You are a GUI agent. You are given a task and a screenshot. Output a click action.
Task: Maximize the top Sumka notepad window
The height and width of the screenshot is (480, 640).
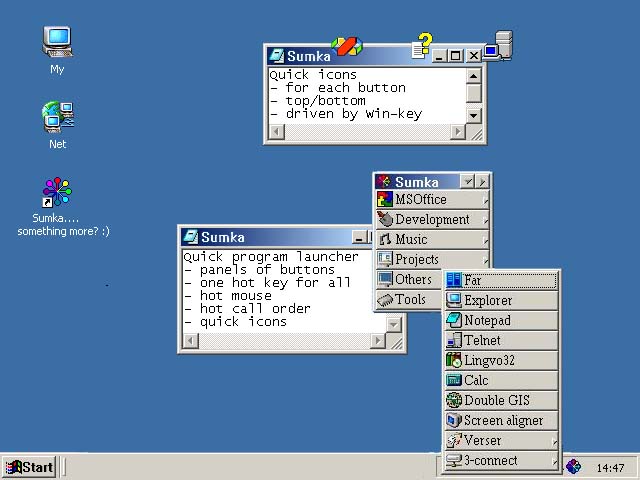(456, 56)
